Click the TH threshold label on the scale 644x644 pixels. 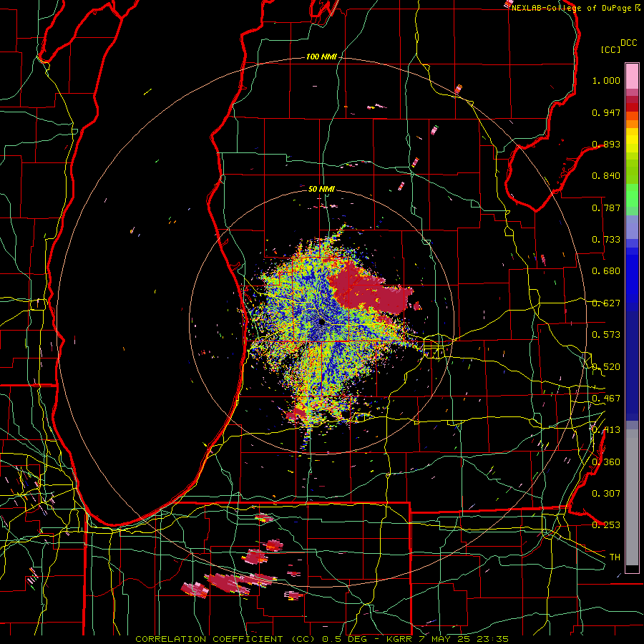[x=615, y=557]
